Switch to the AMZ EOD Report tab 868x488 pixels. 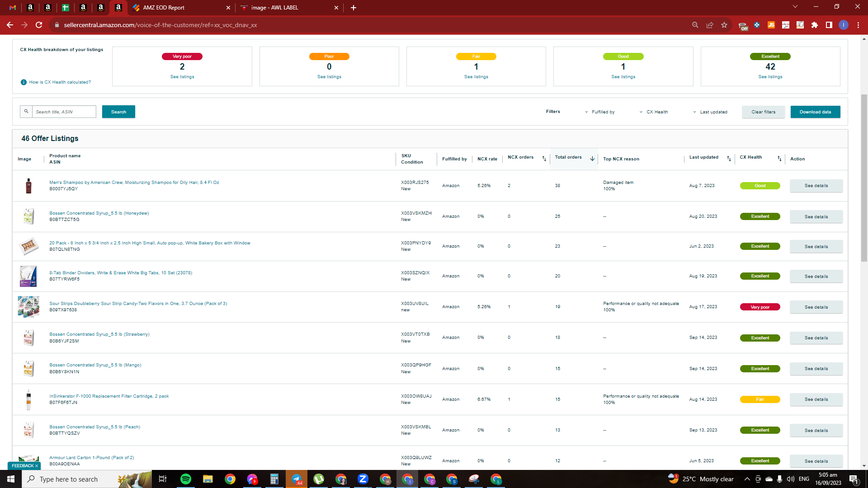pyautogui.click(x=180, y=8)
